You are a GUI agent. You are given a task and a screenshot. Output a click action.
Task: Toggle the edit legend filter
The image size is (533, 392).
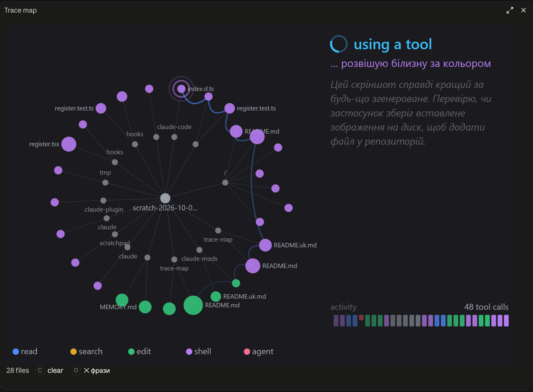click(140, 351)
